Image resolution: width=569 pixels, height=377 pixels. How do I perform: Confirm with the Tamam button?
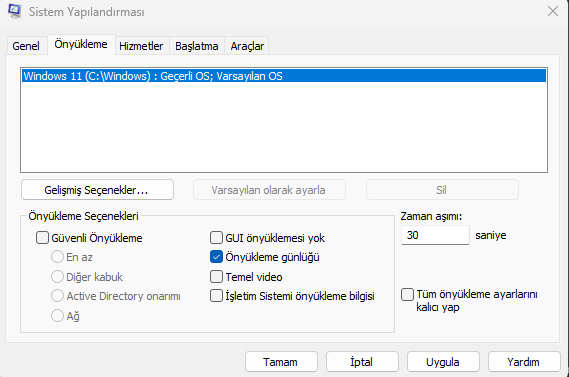pos(281,362)
